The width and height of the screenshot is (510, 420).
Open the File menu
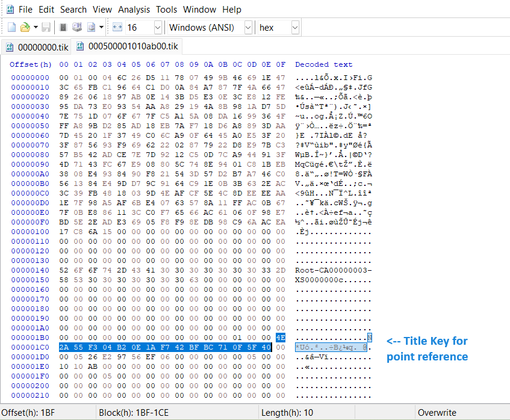(x=25, y=10)
